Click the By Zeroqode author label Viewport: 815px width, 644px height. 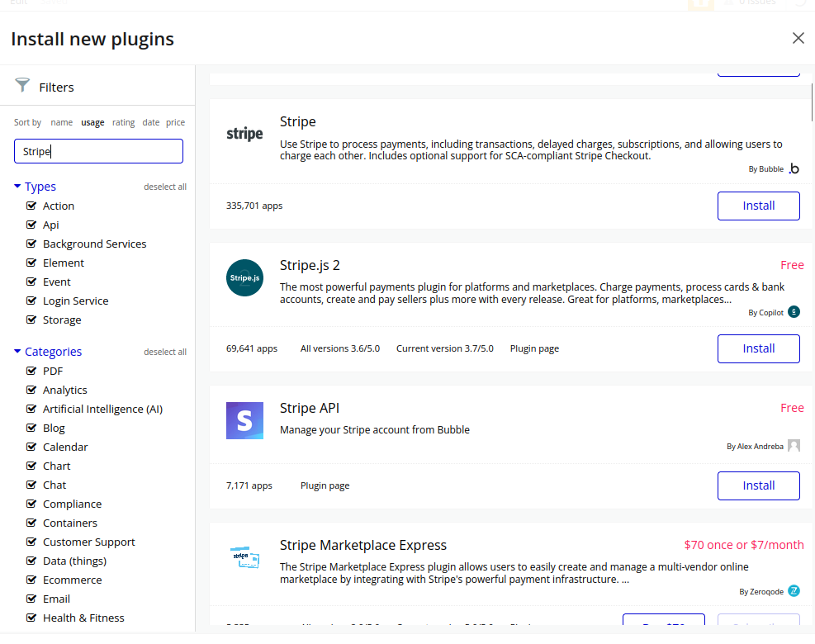click(x=761, y=591)
